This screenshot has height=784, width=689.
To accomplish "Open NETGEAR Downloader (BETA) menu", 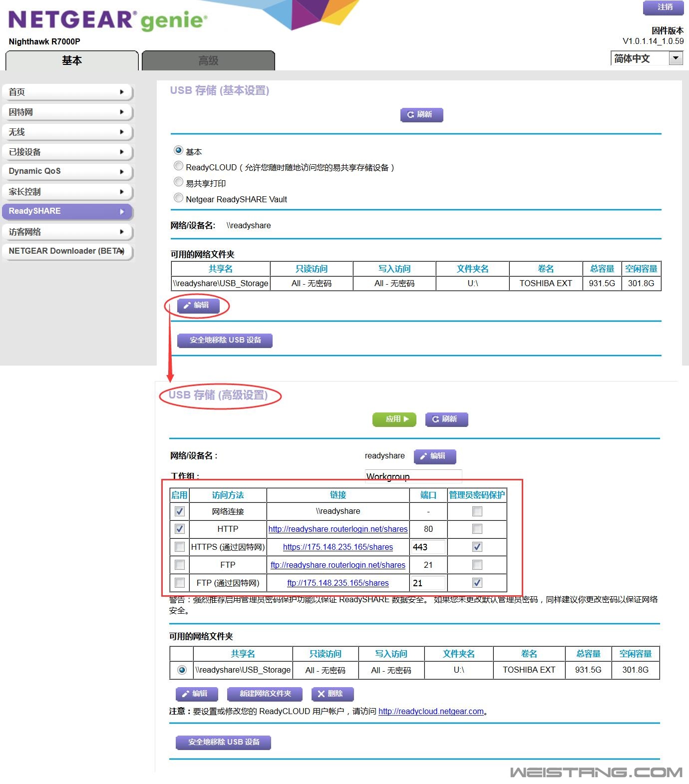I will (x=67, y=251).
